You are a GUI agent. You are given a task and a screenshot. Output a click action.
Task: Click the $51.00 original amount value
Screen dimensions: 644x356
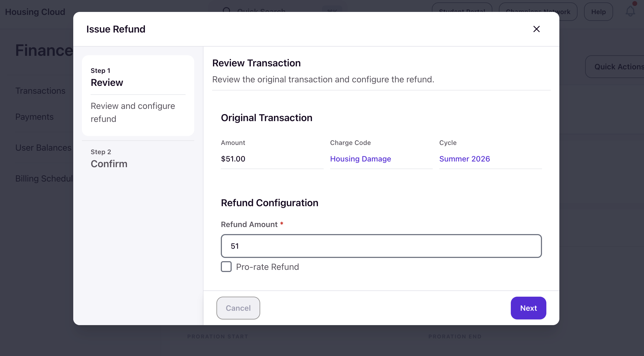(233, 159)
